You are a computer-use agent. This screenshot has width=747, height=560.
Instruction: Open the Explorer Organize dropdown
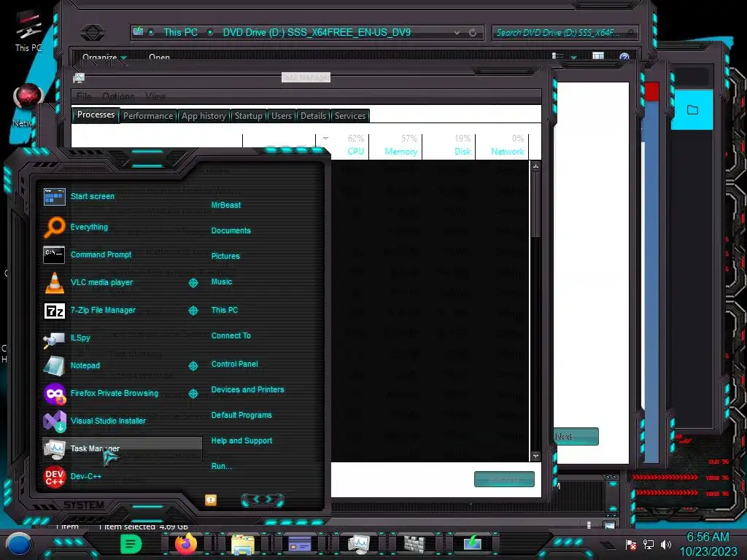coord(104,58)
